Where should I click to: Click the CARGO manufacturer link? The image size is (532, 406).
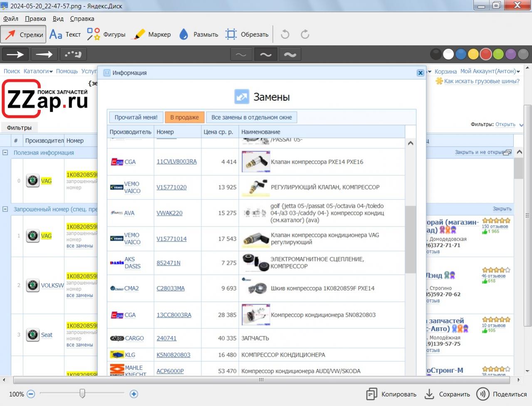pyautogui.click(x=134, y=339)
